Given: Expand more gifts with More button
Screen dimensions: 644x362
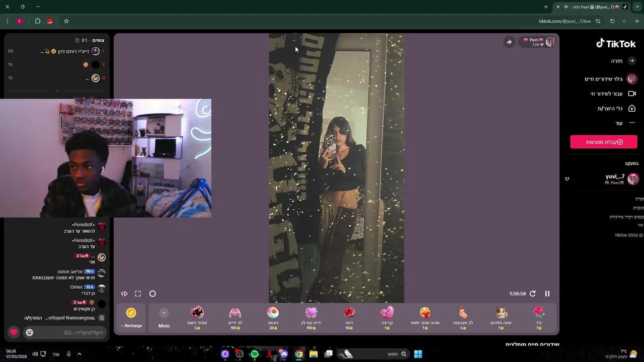Looking at the screenshot, I should (164, 318).
